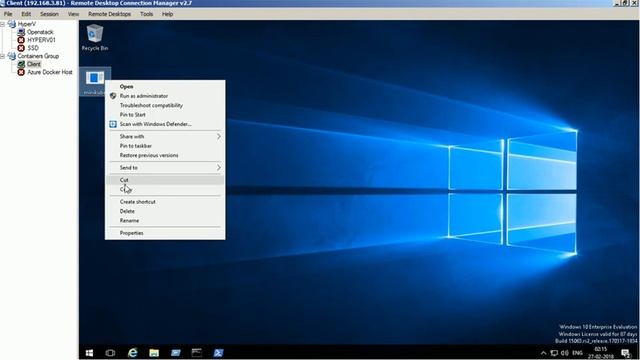
Task: Choose Copy in the context menu
Action: point(165,189)
